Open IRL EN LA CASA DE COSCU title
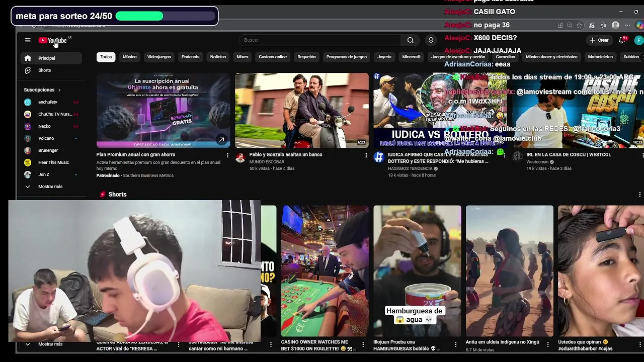The height and width of the screenshot is (362, 644). click(x=569, y=155)
